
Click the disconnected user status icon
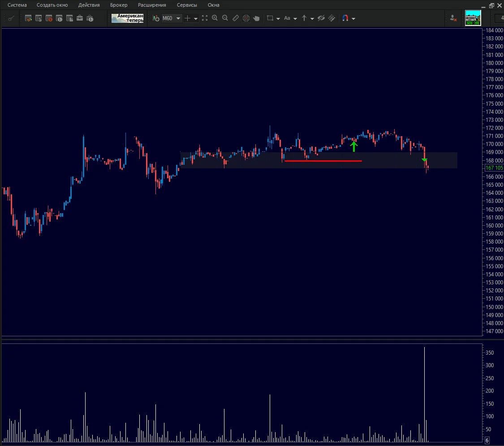click(x=453, y=18)
